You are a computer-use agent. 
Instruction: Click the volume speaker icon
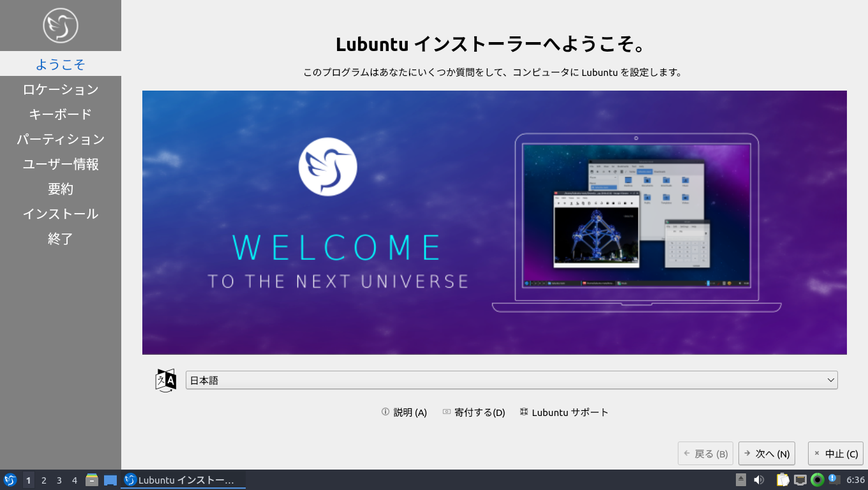(759, 480)
